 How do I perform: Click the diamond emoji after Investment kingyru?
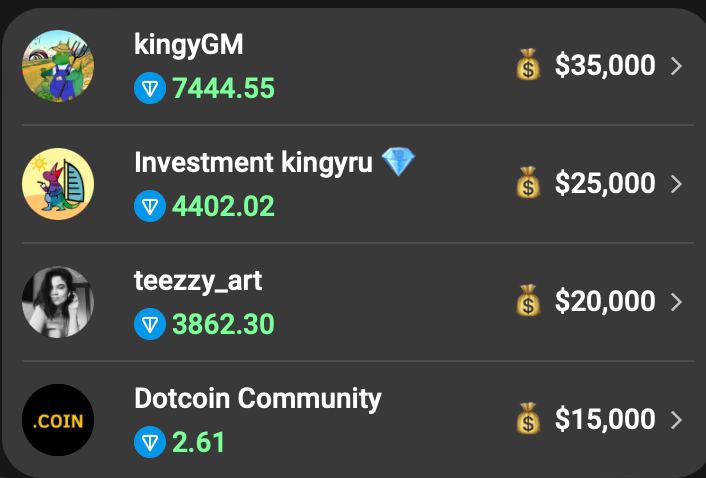(398, 162)
